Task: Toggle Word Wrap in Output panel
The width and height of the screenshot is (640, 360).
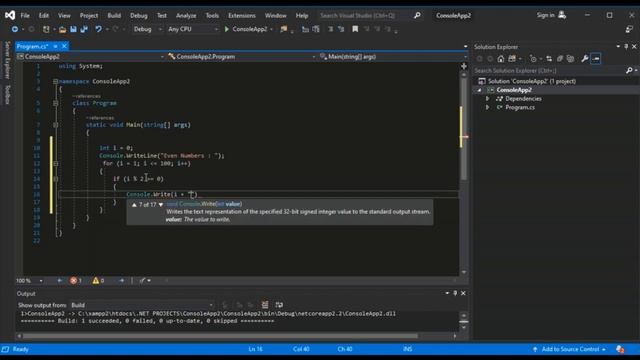Action: click(x=279, y=305)
